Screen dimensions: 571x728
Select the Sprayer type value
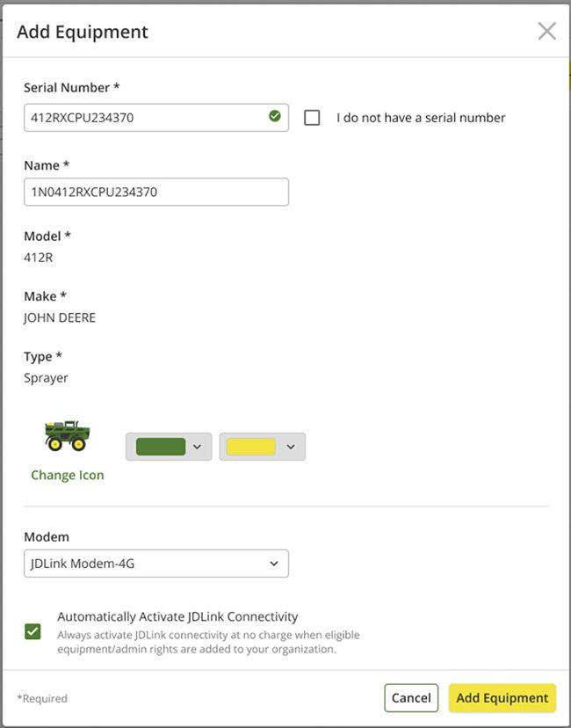46,378
